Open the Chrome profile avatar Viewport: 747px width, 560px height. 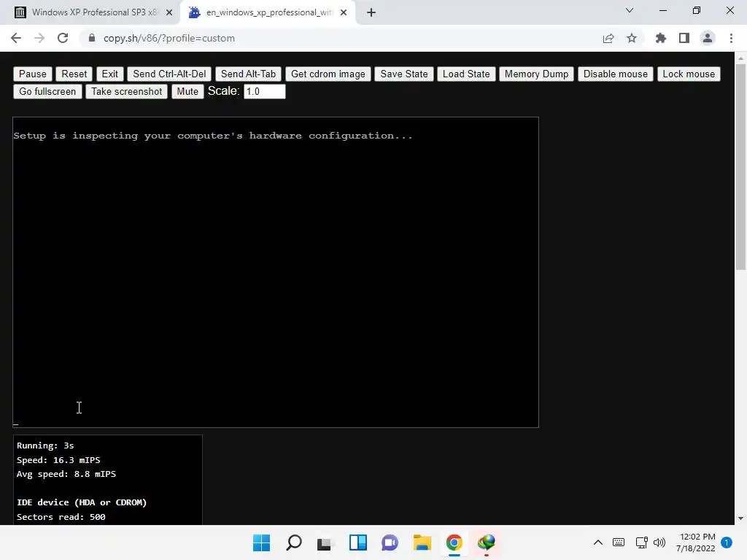(x=708, y=38)
